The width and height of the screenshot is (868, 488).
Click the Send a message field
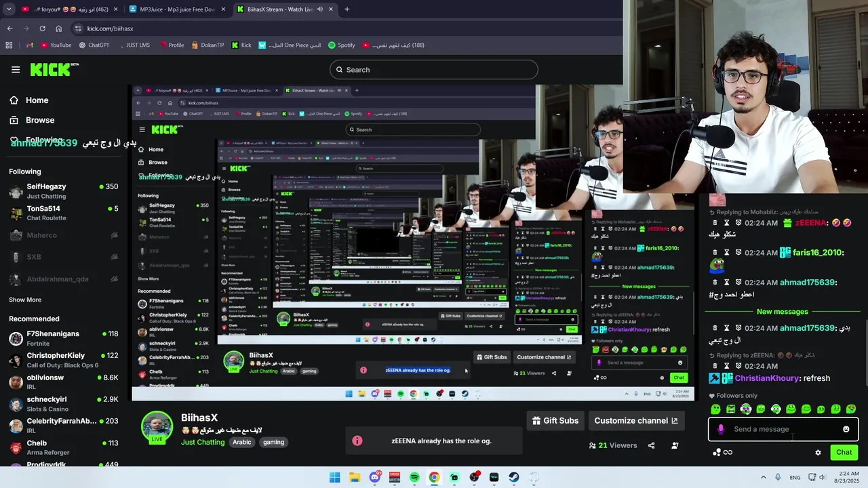coord(783,429)
